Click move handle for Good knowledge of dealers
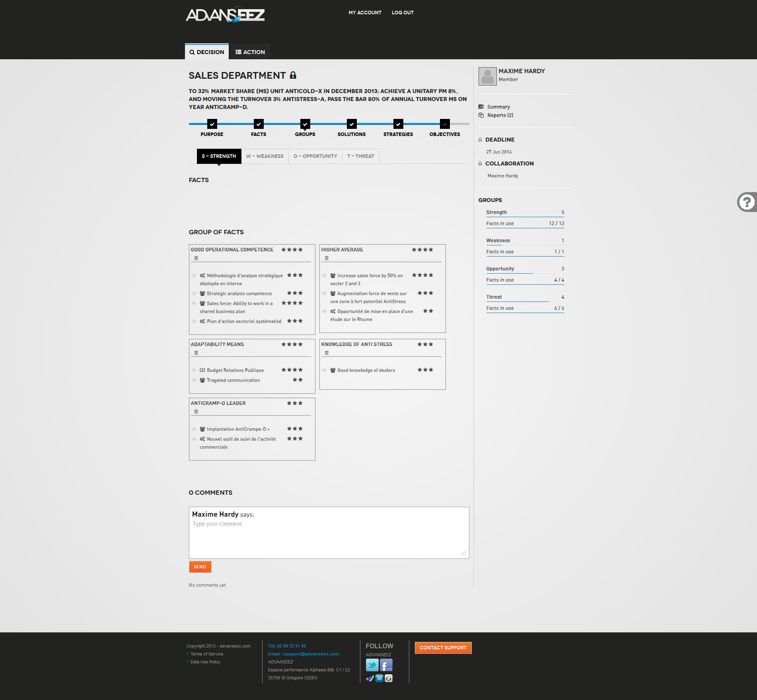757x700 pixels. pos(325,370)
